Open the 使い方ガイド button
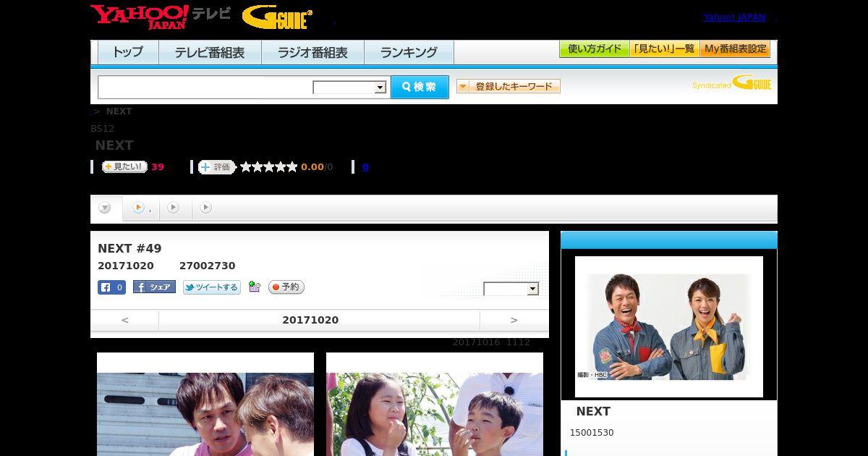Image resolution: width=868 pixels, height=456 pixels. coord(594,49)
